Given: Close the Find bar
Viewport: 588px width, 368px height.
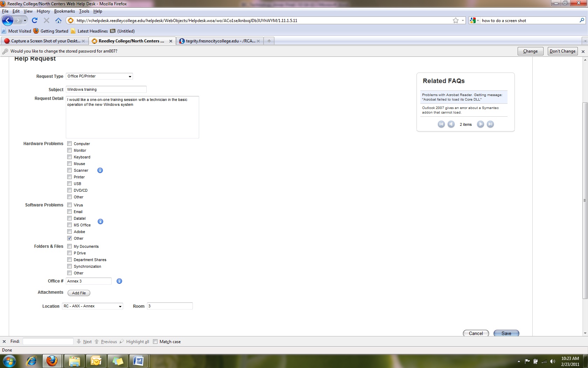Looking at the screenshot, I should tap(4, 342).
